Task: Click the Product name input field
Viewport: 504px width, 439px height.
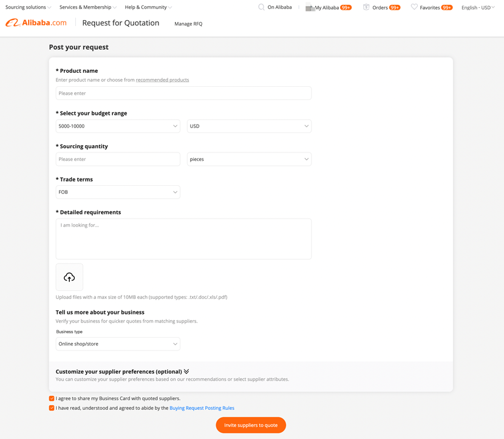Action: tap(183, 93)
